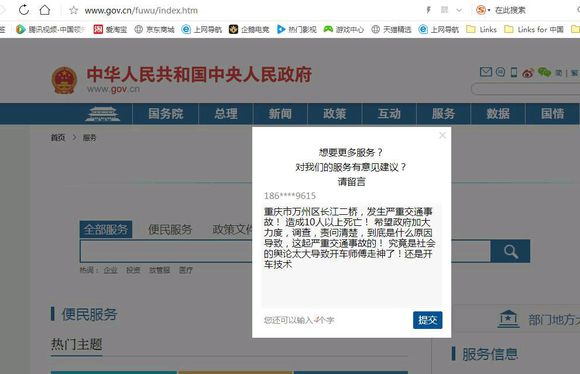Click the national emblem logo
This screenshot has width=580, height=374.
[64, 80]
